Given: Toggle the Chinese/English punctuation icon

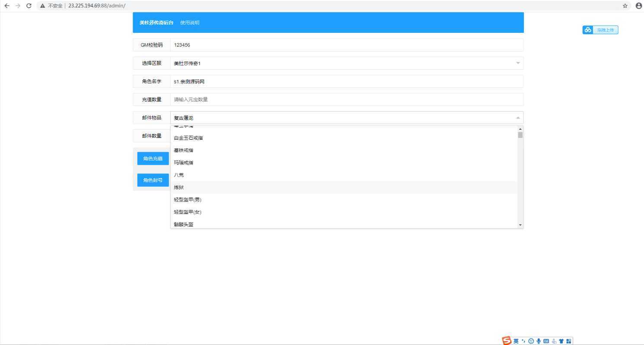Looking at the screenshot, I should [x=524, y=341].
